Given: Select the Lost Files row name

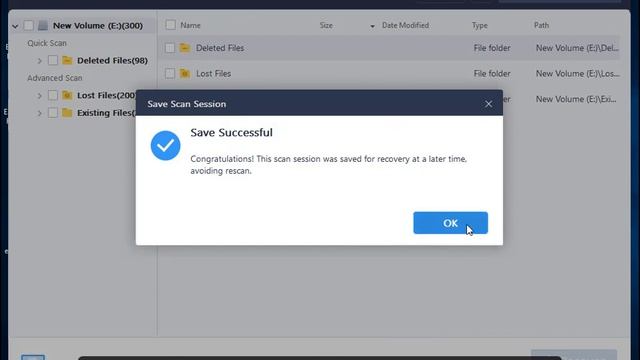Looking at the screenshot, I should point(213,73).
